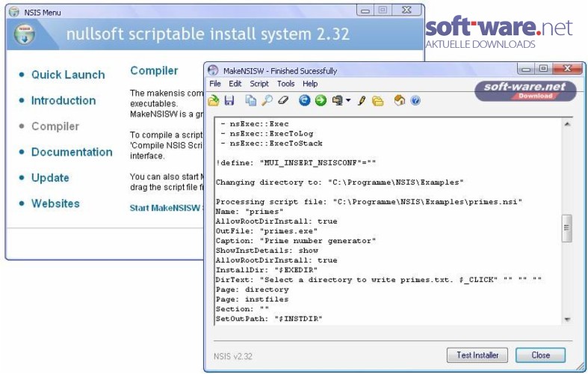Click the Close button in MakeNSISW

(540, 355)
